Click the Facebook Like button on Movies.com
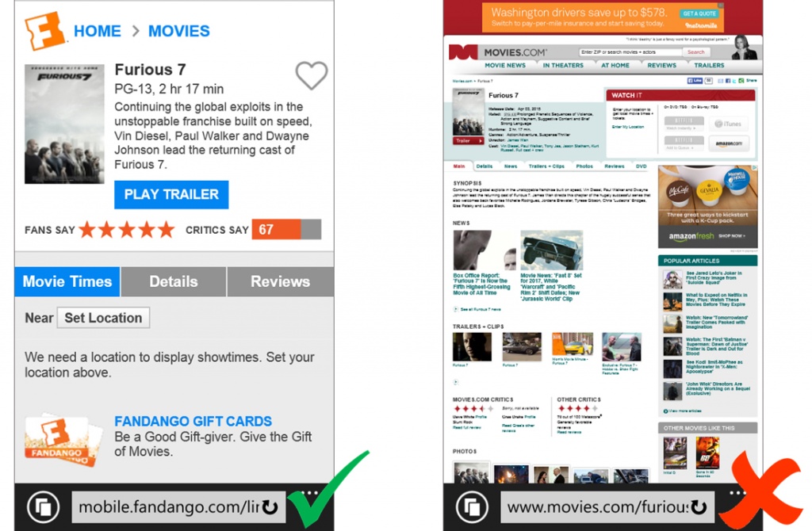Image resolution: width=812 pixels, height=531 pixels. [695, 81]
